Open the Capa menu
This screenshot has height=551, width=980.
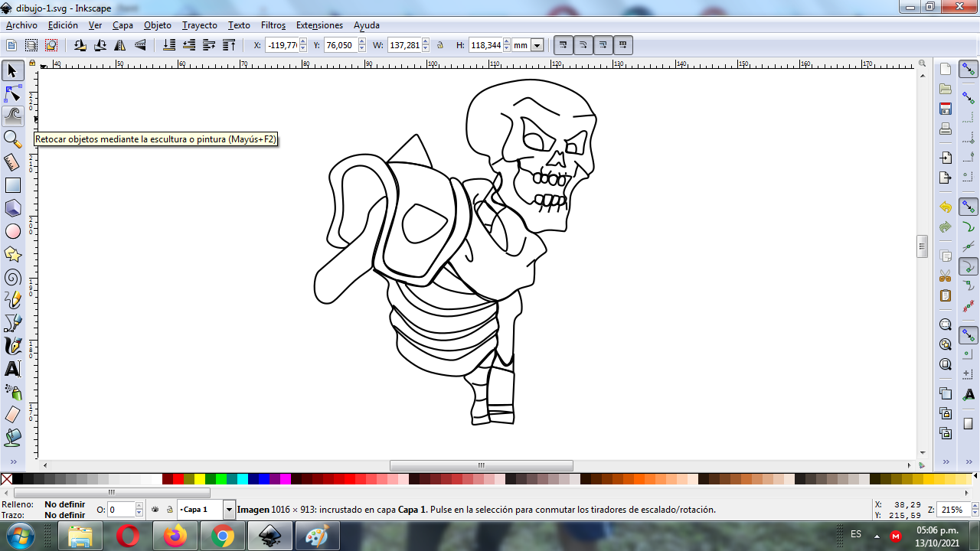point(122,25)
